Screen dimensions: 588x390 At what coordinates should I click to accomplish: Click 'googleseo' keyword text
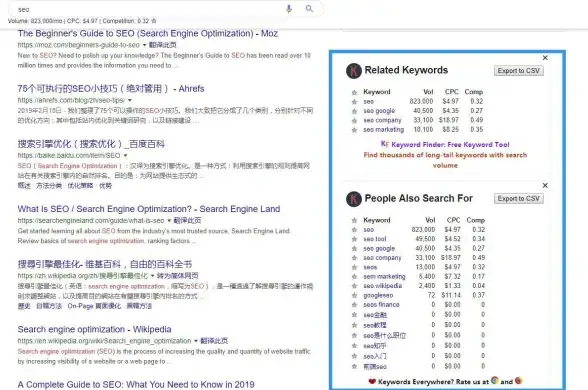[378, 296]
